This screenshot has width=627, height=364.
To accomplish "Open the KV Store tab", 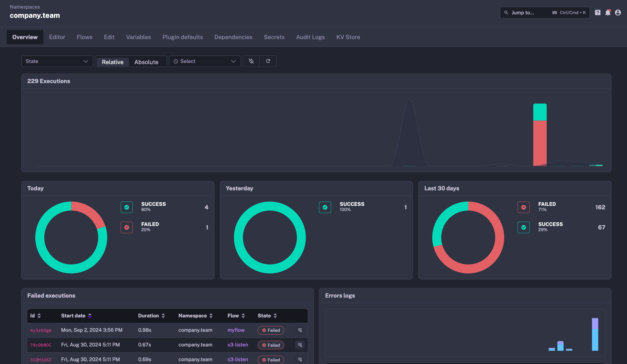I will (x=348, y=37).
